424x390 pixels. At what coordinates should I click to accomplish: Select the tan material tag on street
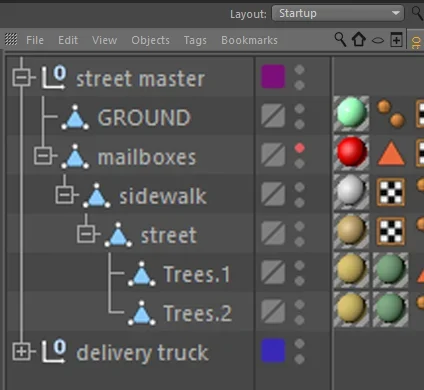pyautogui.click(x=351, y=231)
